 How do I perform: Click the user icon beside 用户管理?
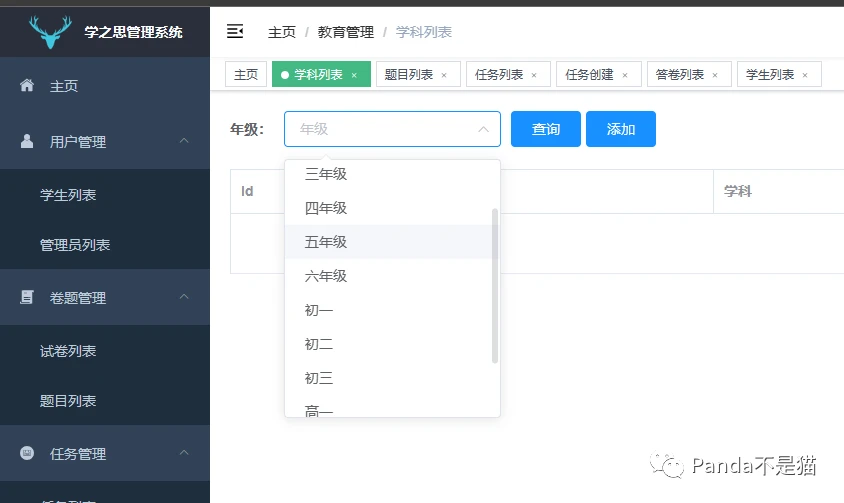27,141
